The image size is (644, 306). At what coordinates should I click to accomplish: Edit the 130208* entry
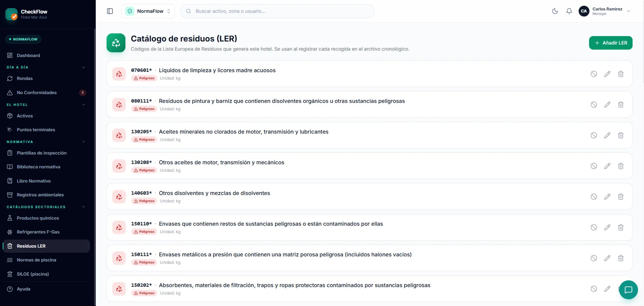607,166
